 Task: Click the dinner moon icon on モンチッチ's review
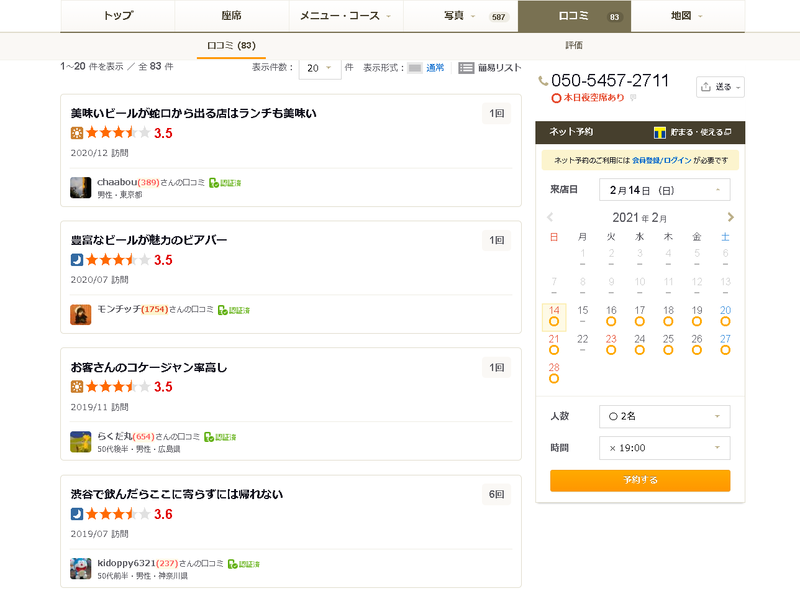pos(77,260)
